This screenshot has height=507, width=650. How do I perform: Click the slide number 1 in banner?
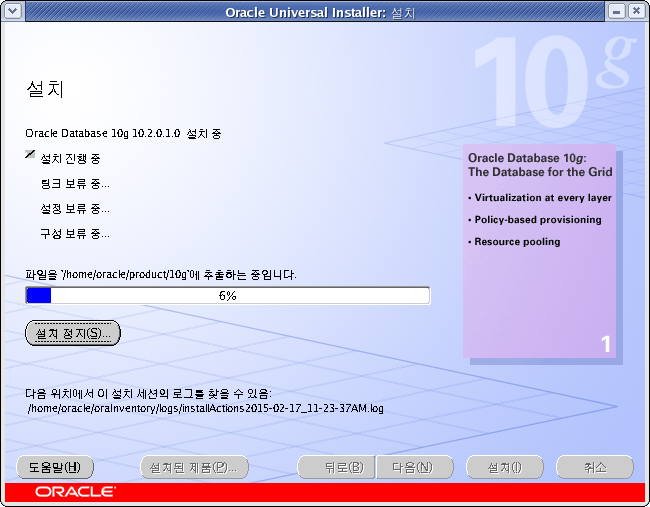(x=606, y=344)
